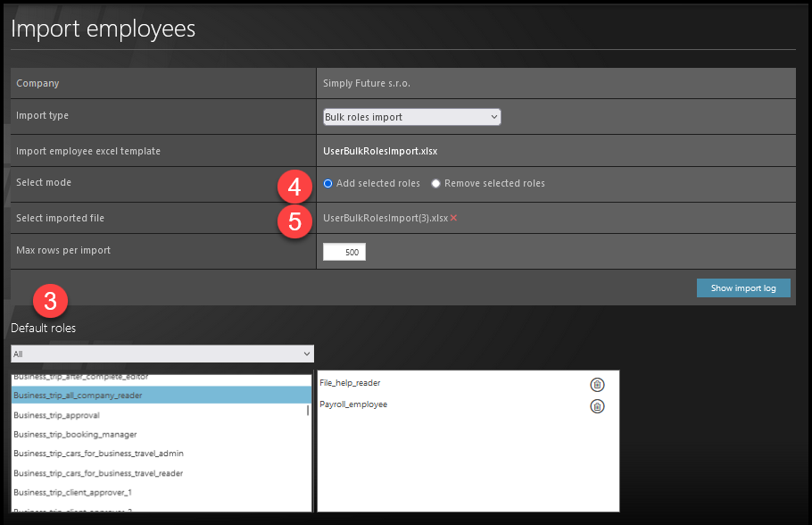This screenshot has width=812, height=525.
Task: Pick Business_trip_approval from the roles list
Action: point(56,415)
